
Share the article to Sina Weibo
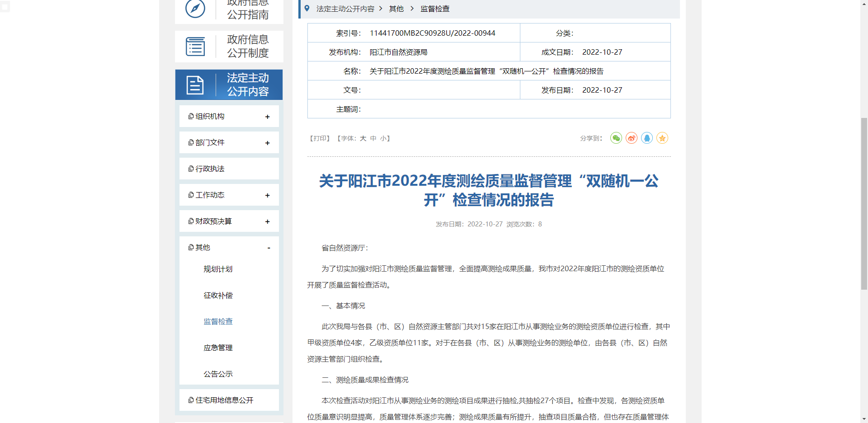[x=631, y=138]
